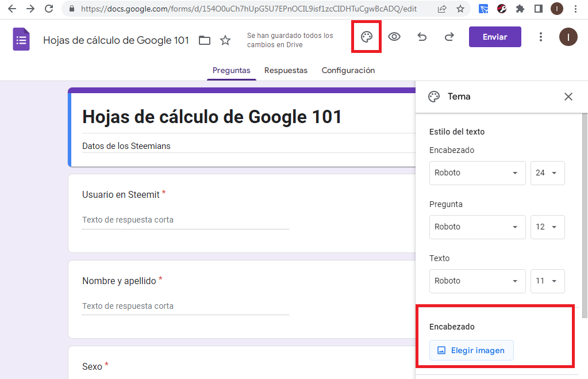Click the Tema panel scrollbar
Screen dimensions: 588x379
coord(584,216)
